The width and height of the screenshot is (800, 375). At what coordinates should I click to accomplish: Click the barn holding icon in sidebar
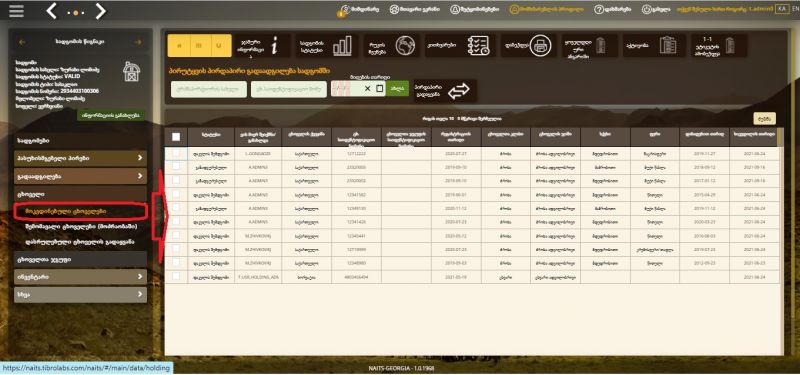132,71
